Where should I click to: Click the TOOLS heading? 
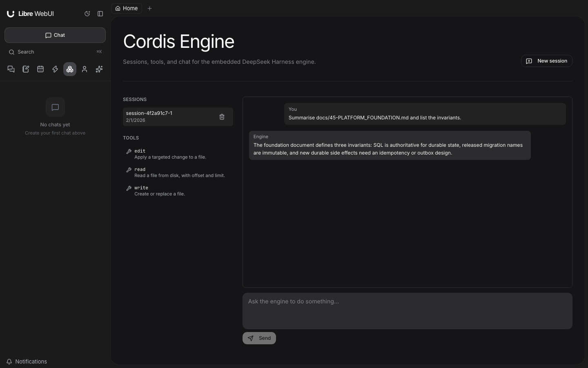click(x=131, y=138)
